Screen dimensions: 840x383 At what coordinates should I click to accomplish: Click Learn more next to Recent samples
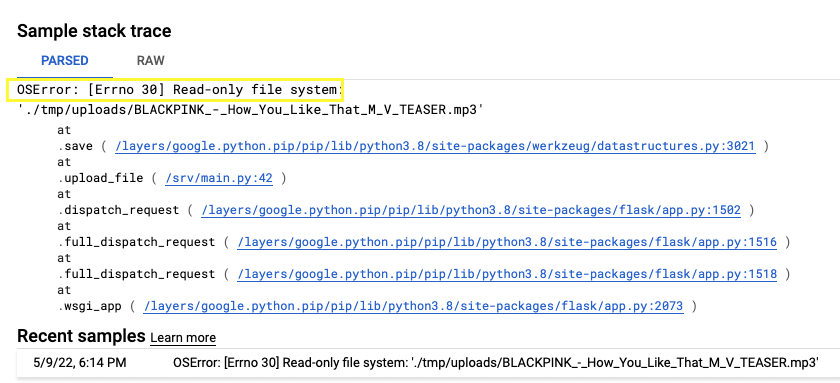click(183, 338)
